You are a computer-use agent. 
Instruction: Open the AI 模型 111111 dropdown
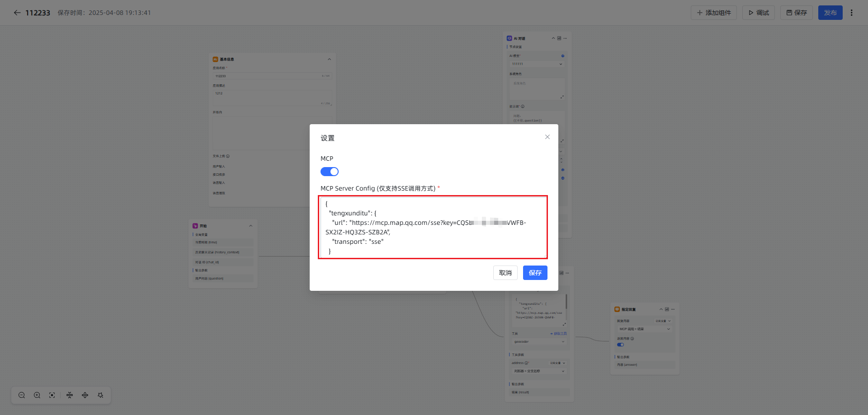coord(537,64)
